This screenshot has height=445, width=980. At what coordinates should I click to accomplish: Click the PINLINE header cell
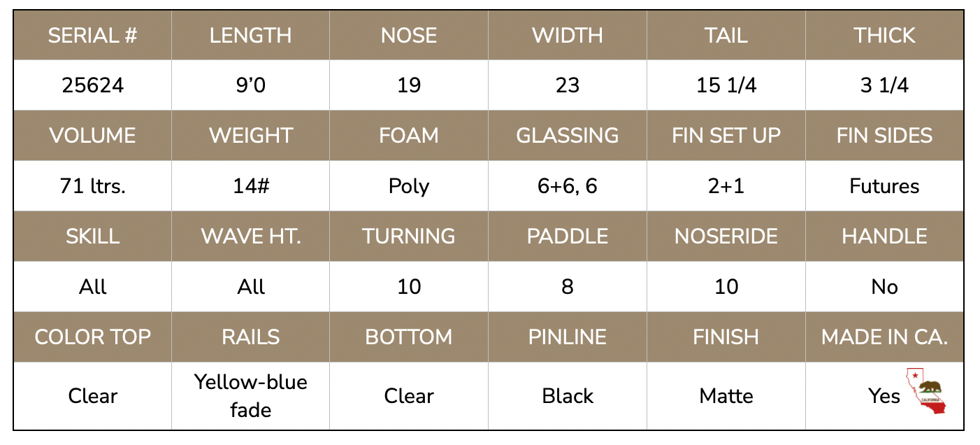click(568, 337)
